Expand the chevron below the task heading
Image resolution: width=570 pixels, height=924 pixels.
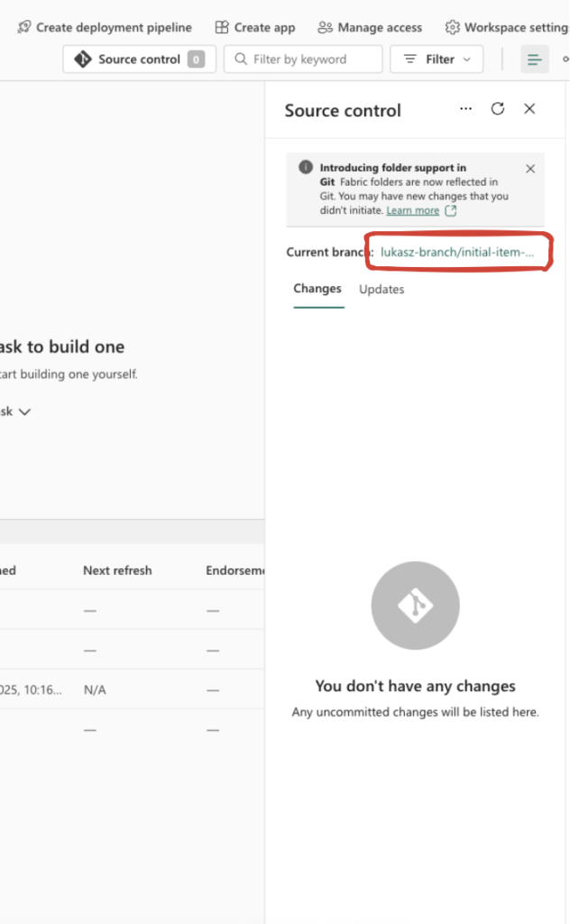[24, 411]
